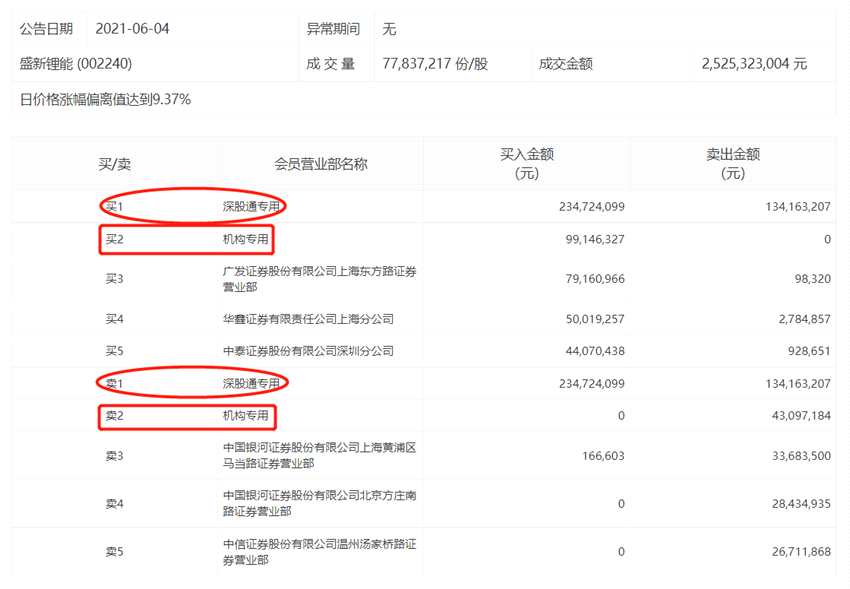Click the 成交金额 label
This screenshot has width=850, height=589.
click(565, 63)
